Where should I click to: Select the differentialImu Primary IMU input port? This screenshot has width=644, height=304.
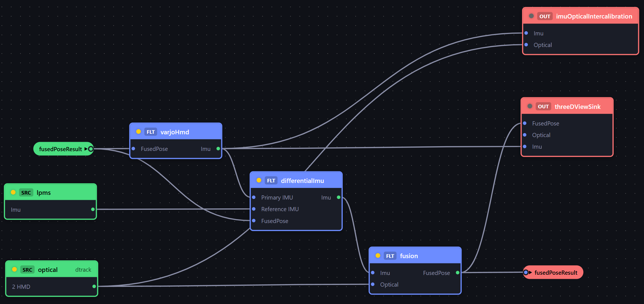click(x=254, y=197)
